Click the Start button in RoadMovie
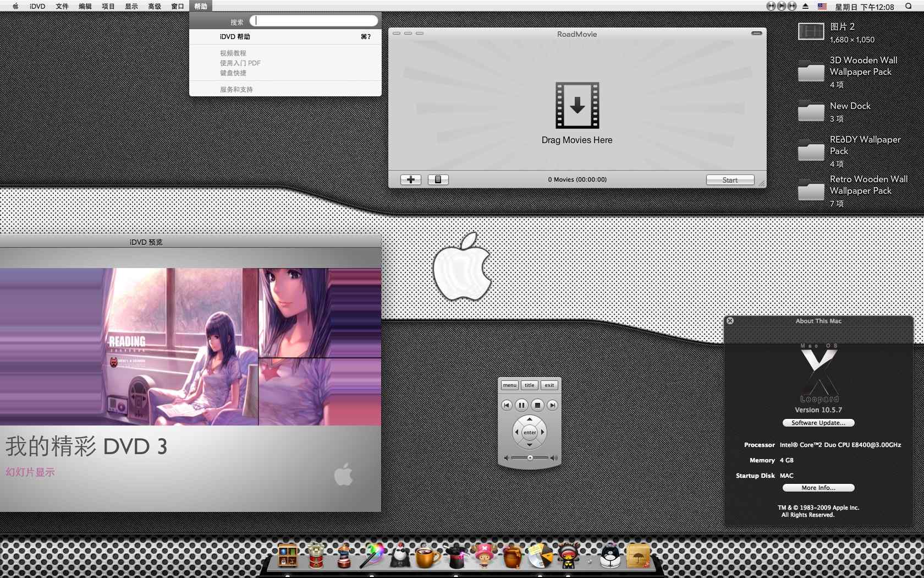This screenshot has height=578, width=924. (730, 180)
